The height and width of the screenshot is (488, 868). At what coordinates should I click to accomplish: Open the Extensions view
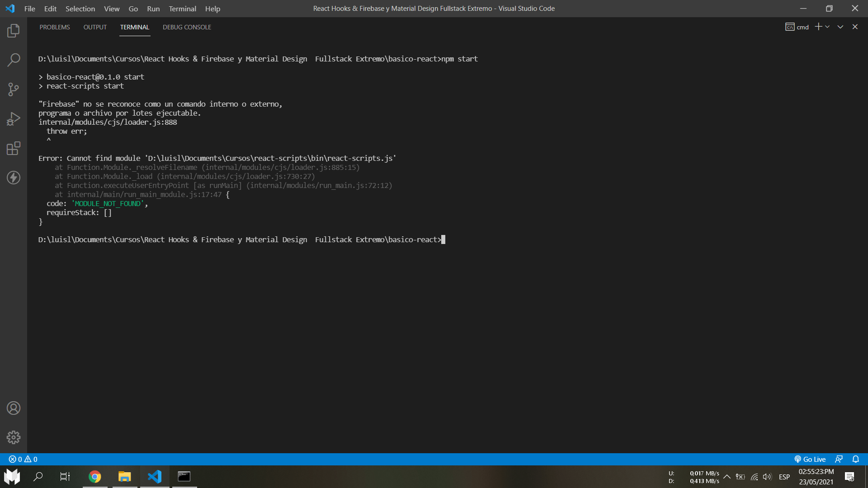pyautogui.click(x=14, y=148)
